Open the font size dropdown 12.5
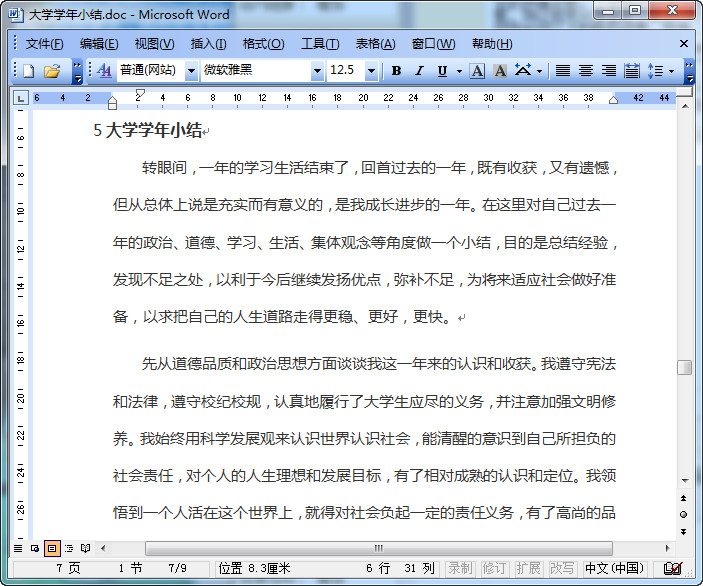Viewport: 703px width, 586px height. [371, 70]
